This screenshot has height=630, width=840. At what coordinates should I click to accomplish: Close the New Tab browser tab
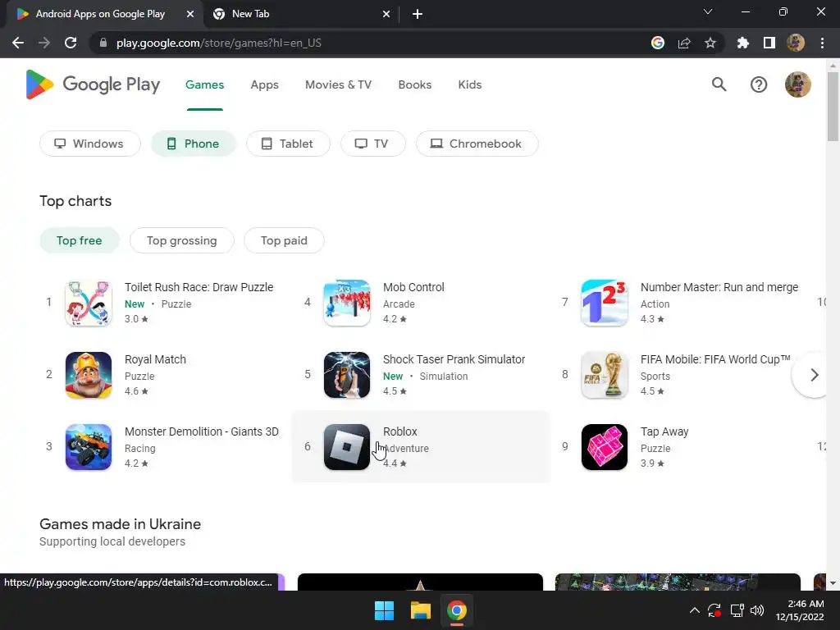tap(386, 15)
